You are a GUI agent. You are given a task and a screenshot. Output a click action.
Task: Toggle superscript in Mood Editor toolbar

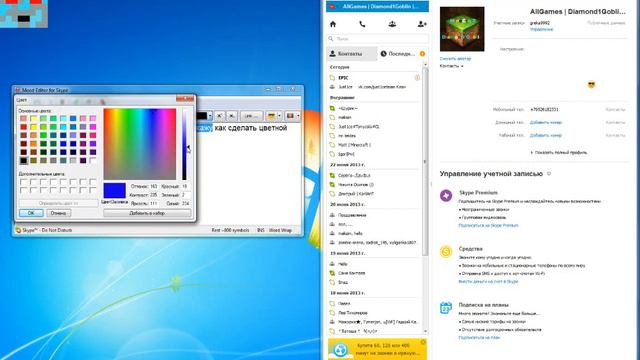[219, 116]
